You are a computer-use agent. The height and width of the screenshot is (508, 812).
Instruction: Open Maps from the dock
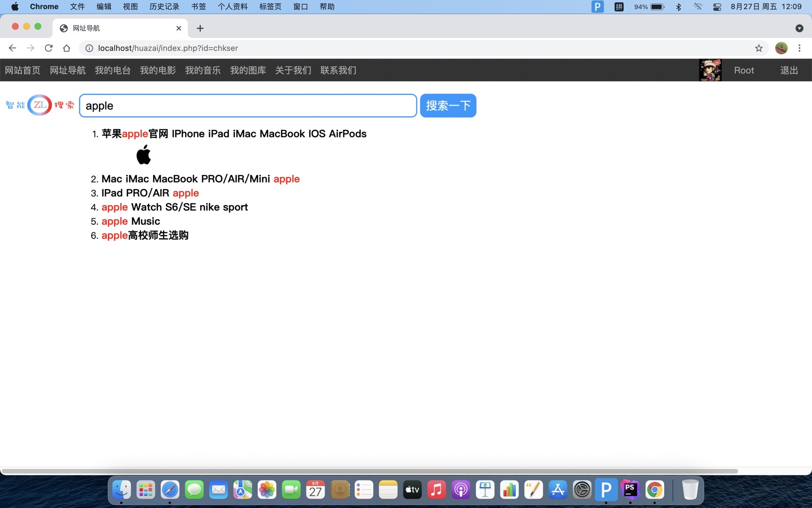[243, 490]
